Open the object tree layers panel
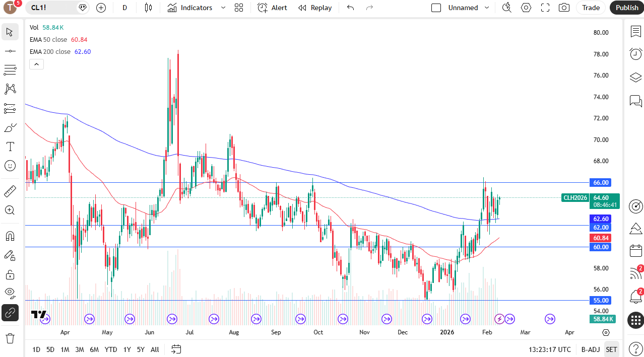 point(635,78)
